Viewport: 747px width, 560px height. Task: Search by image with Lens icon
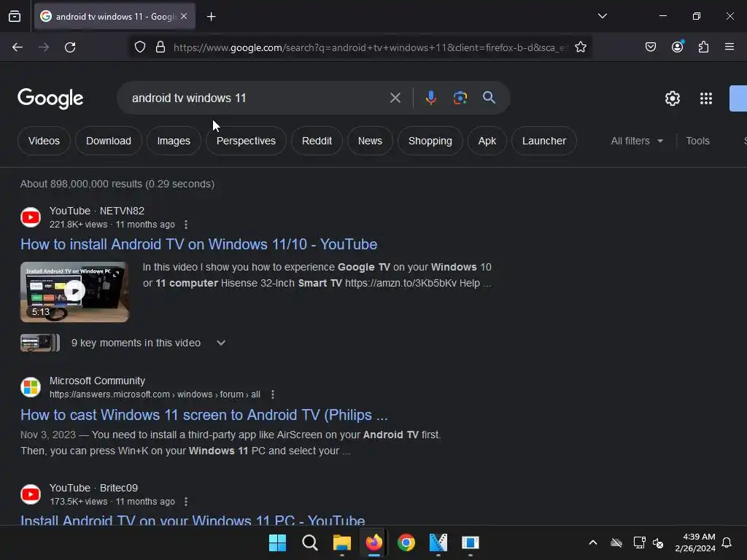(x=460, y=98)
